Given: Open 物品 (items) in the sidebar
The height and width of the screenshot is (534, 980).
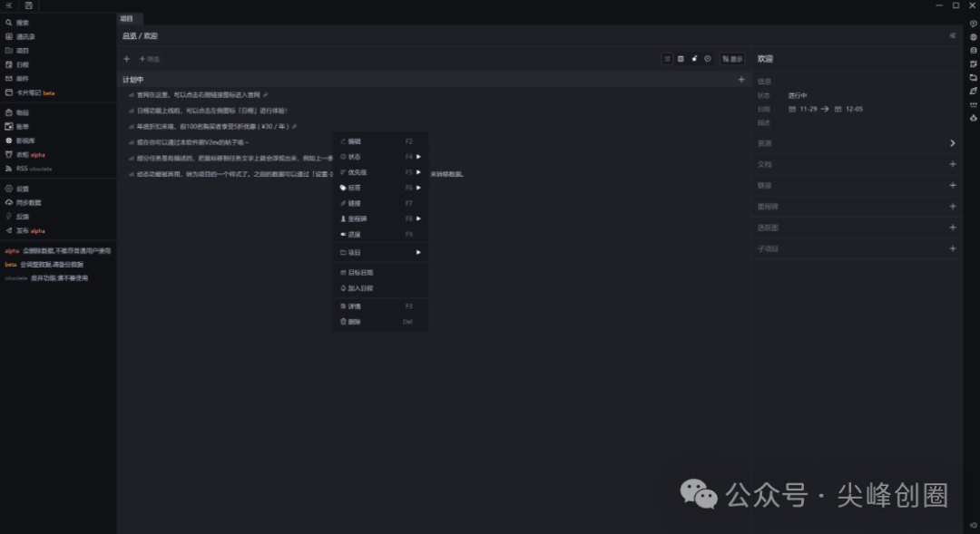Looking at the screenshot, I should [x=17, y=112].
